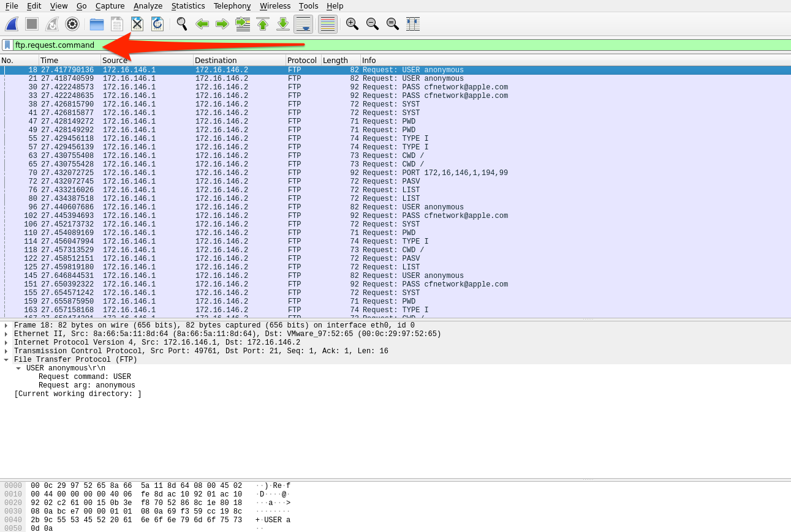
Task: Expand the Ethernet II tree node
Action: tap(6, 334)
